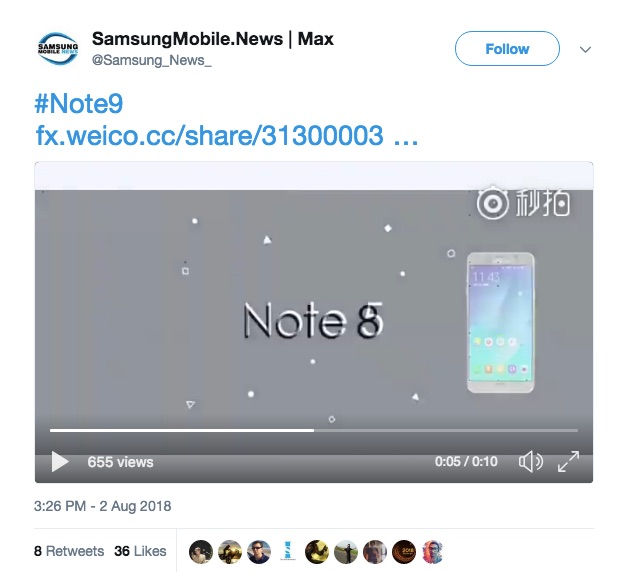This screenshot has height=572, width=629.
Task: Play the Note 8 video
Action: coord(60,462)
